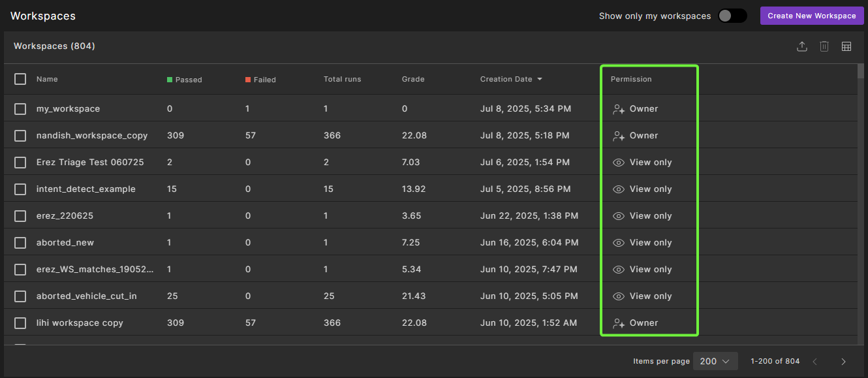Toggle Show only my workspaces switch

[732, 16]
